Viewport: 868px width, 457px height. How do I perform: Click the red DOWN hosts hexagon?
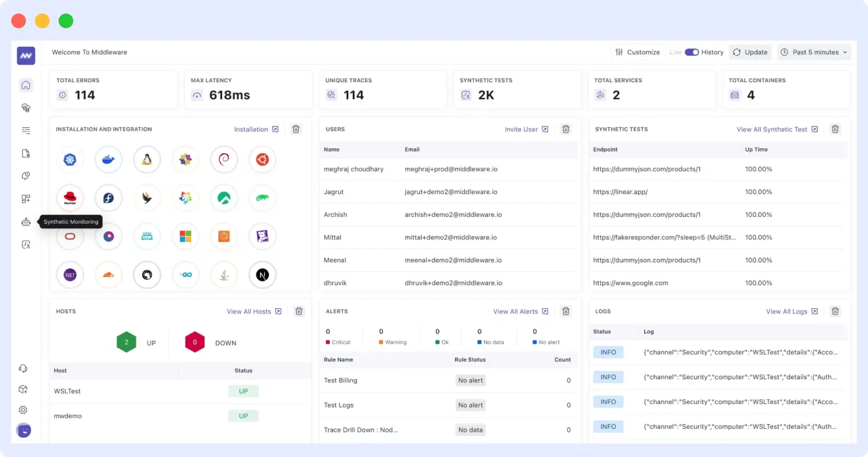(194, 342)
